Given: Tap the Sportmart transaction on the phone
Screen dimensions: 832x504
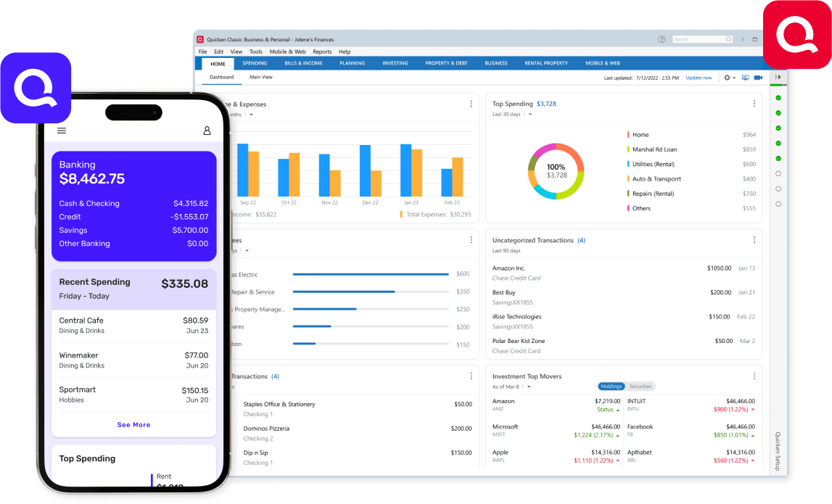Looking at the screenshot, I should point(133,394).
